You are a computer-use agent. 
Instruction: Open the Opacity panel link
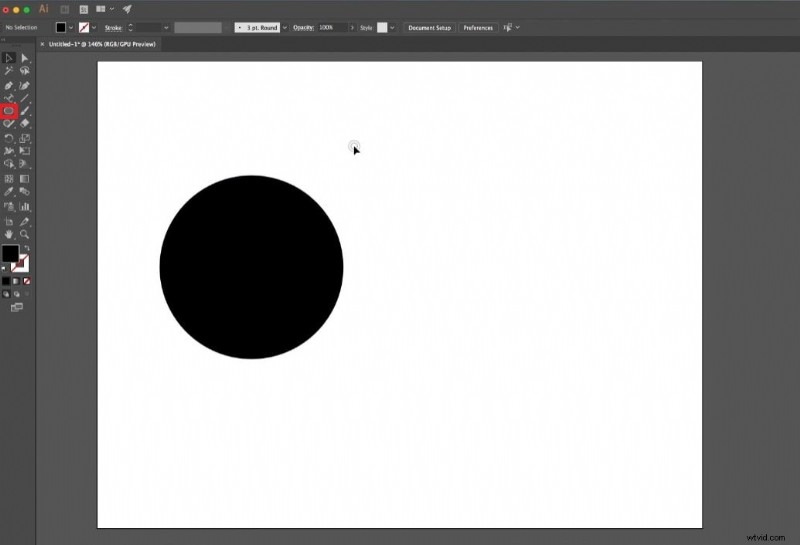(x=303, y=28)
